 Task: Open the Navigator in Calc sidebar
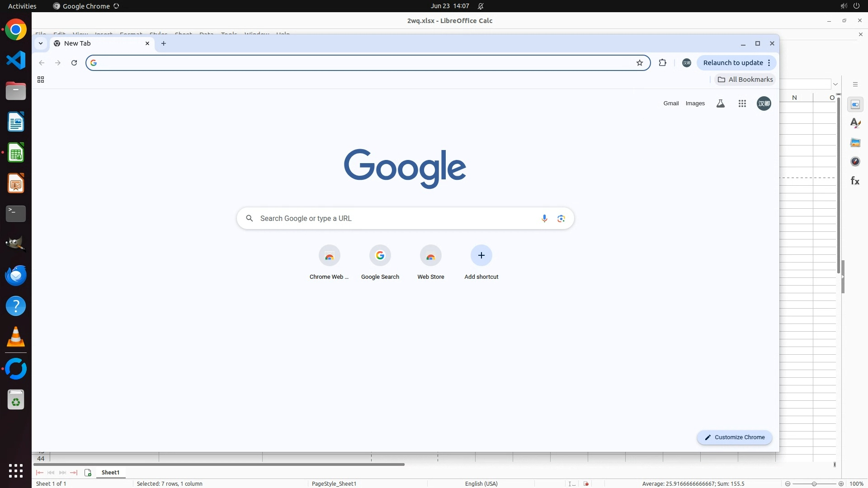coord(854,162)
